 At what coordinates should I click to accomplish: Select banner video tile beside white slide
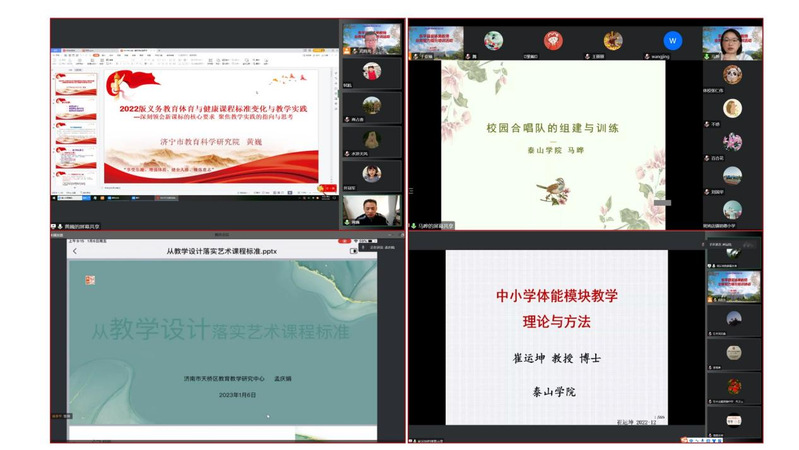pyautogui.click(x=734, y=286)
